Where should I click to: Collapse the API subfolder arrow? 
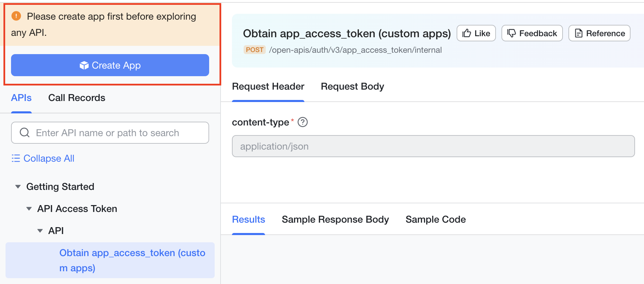[40, 231]
